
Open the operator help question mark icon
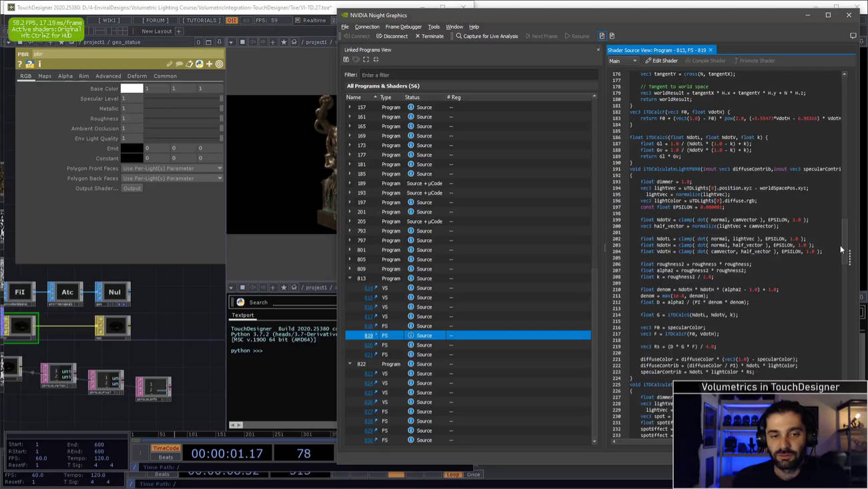click(x=20, y=64)
